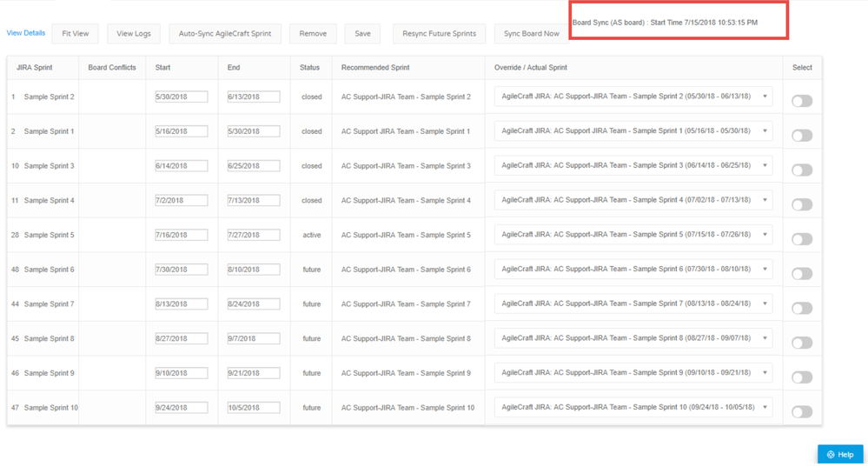Toggle select switch for Sample Sprint 1
Viewport: 868px width, 467px height.
point(802,135)
